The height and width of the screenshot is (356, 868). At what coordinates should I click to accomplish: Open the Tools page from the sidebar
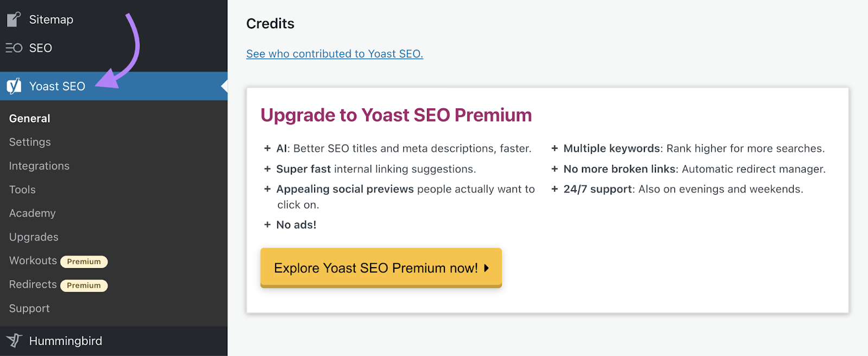tap(22, 190)
